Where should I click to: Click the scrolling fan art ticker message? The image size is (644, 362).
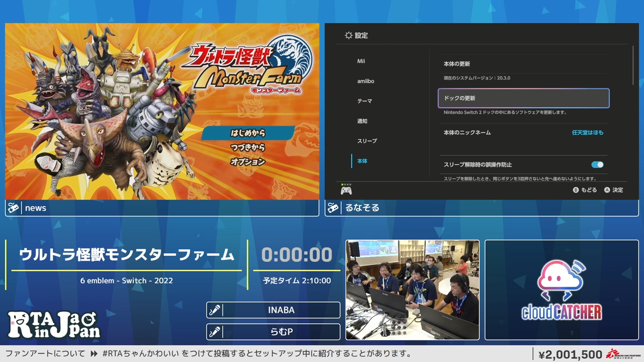coord(208,354)
